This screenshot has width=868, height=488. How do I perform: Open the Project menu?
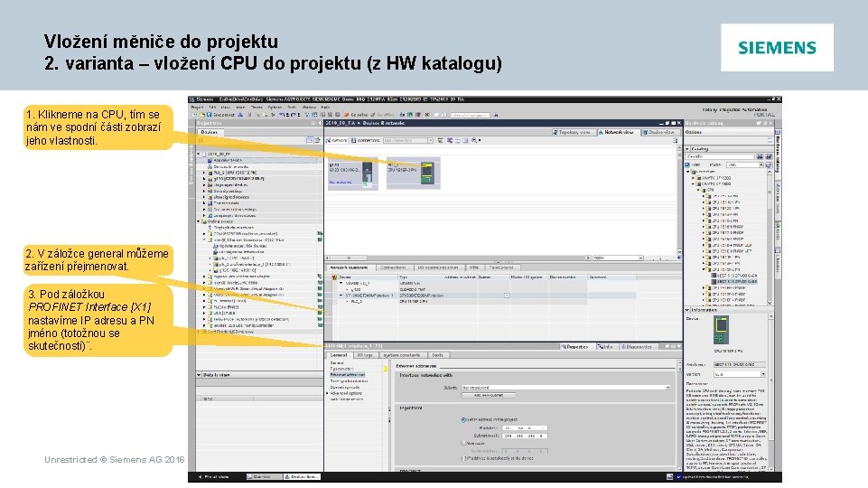point(197,108)
